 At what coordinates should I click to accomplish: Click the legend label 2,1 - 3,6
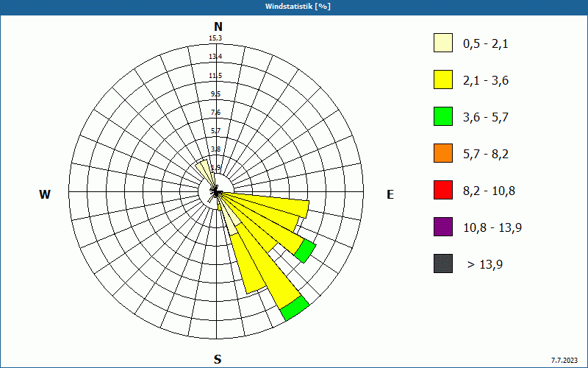(x=486, y=81)
